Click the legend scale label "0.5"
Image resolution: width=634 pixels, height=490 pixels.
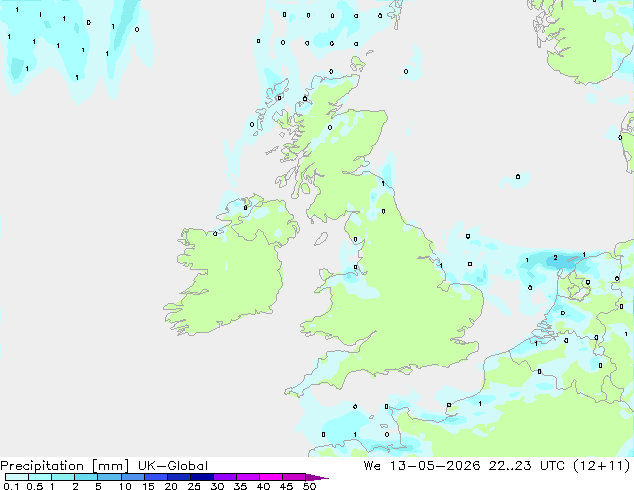34,486
